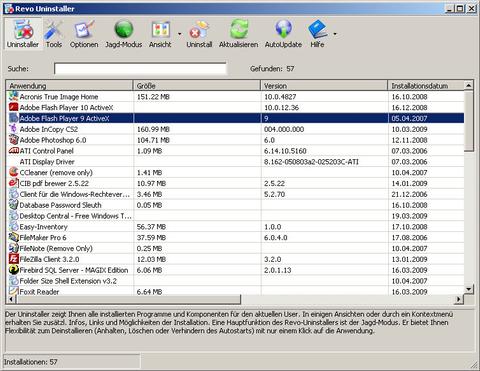Image resolution: width=480 pixels, height=371 pixels.
Task: Click the 12.11.2008 install date cell
Action: [x=409, y=140]
